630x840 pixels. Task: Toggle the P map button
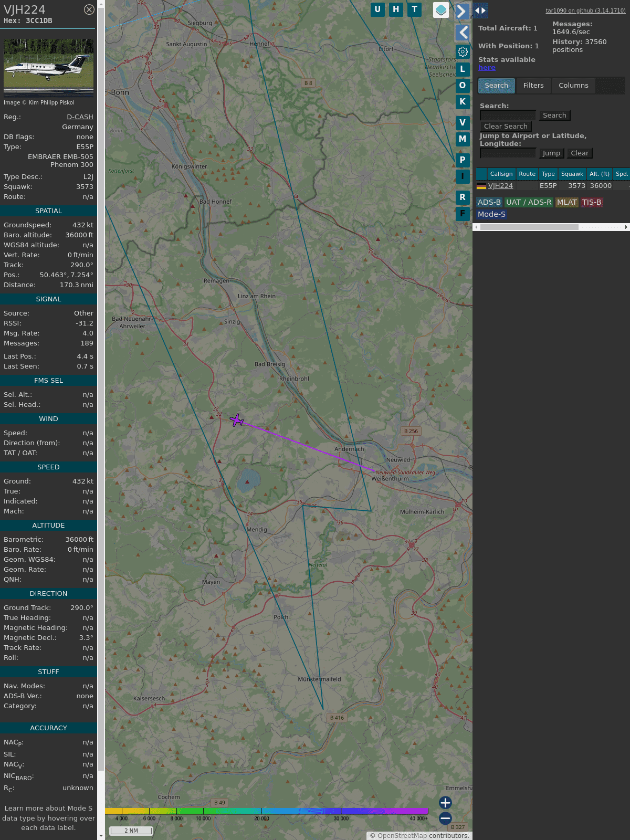click(463, 160)
